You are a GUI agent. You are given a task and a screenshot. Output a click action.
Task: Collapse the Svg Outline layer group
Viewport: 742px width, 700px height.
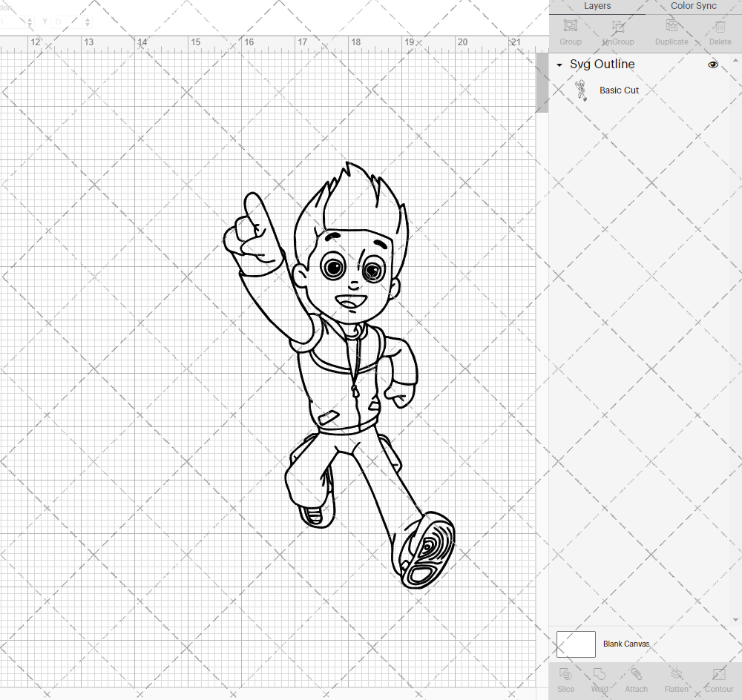(x=559, y=65)
